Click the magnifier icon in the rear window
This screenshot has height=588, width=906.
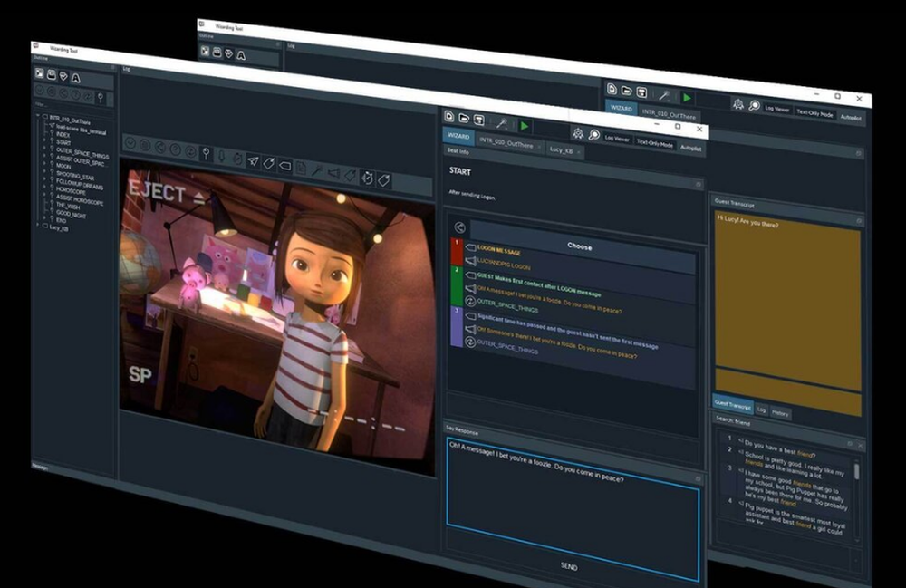754,105
